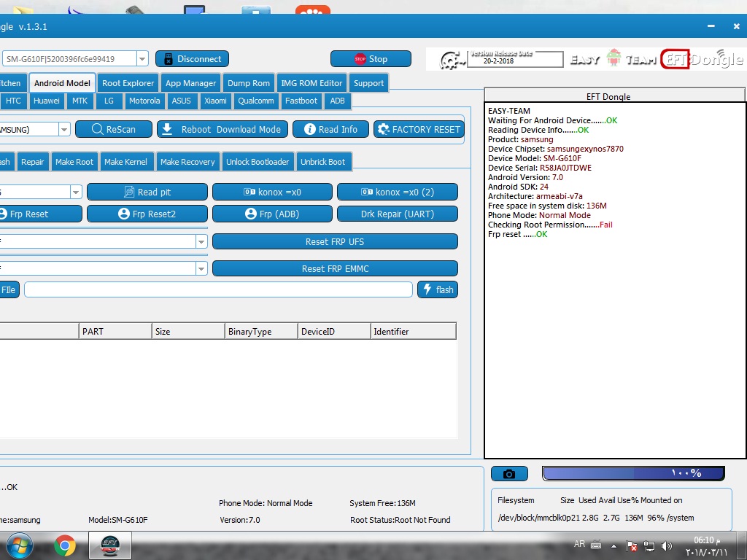The image size is (747, 560).
Task: Click the PART column header
Action: [x=115, y=332]
